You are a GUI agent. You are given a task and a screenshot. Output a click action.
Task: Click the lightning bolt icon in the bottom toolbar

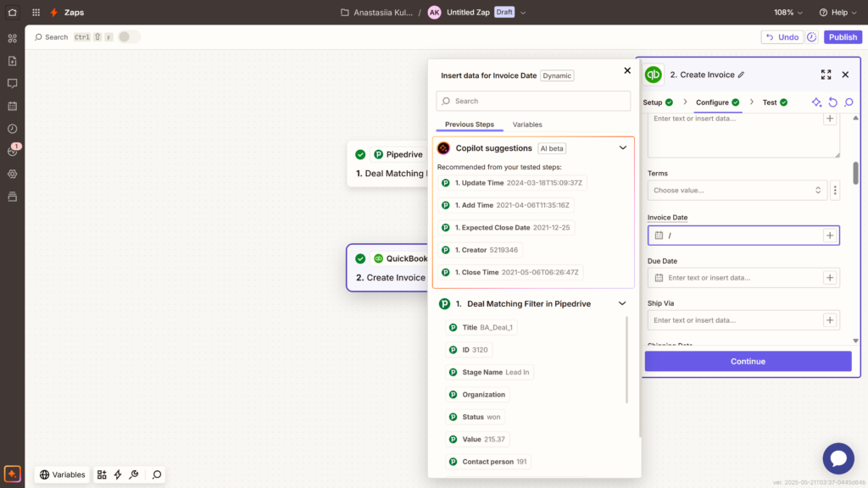(118, 474)
